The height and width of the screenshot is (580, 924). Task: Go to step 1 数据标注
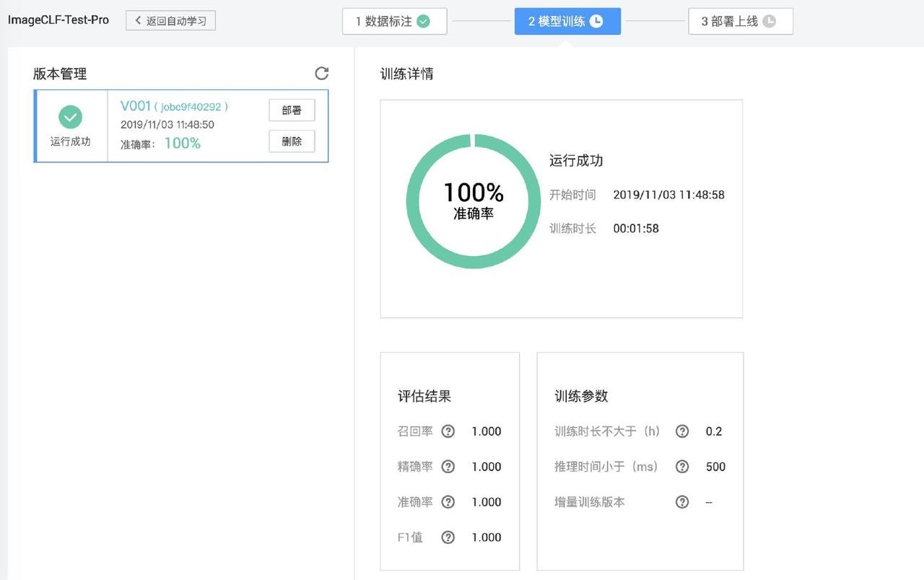(x=394, y=22)
